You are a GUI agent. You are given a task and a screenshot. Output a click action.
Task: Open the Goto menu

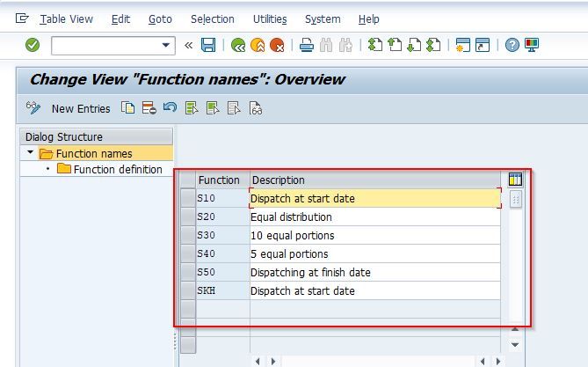click(160, 19)
